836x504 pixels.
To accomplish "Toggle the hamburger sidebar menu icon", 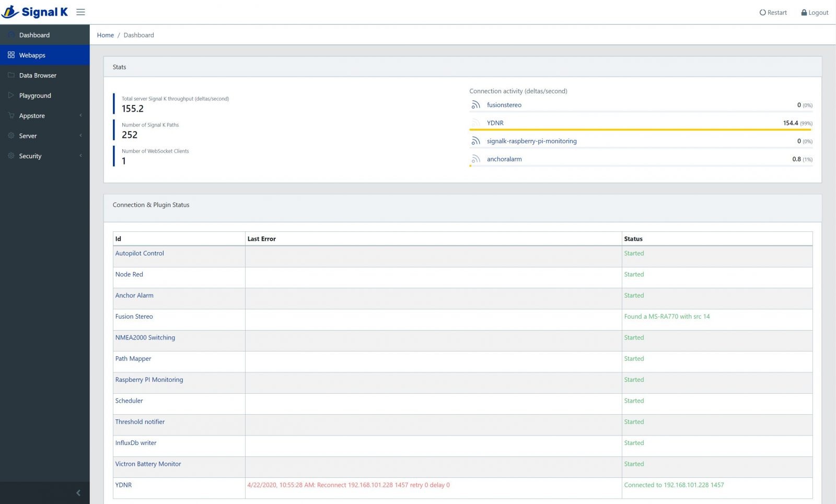I will pyautogui.click(x=80, y=12).
